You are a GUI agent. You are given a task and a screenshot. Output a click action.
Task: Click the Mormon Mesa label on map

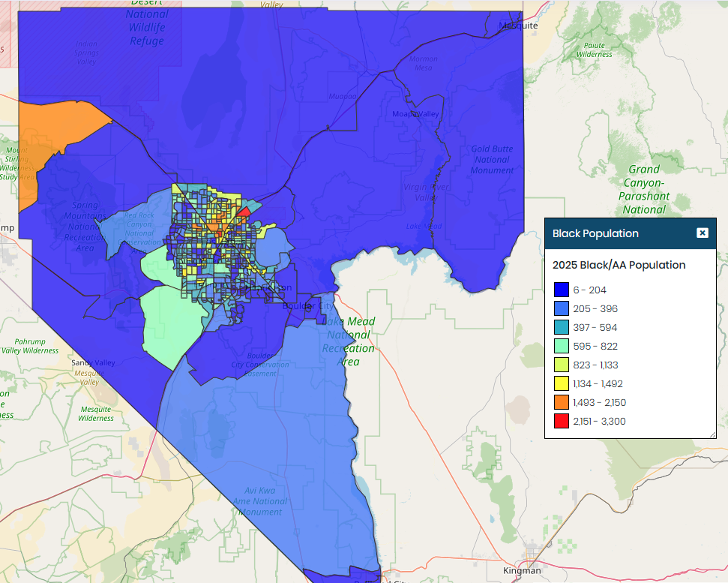[x=424, y=63]
